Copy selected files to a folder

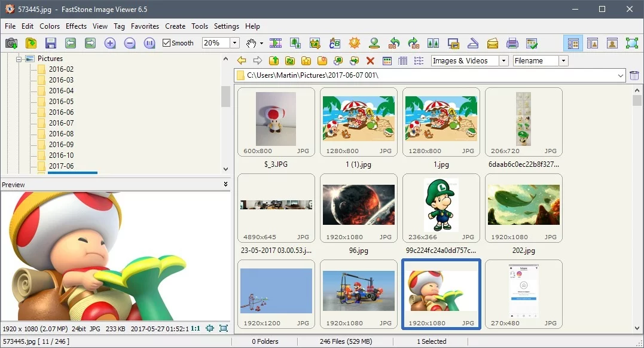coord(338,61)
